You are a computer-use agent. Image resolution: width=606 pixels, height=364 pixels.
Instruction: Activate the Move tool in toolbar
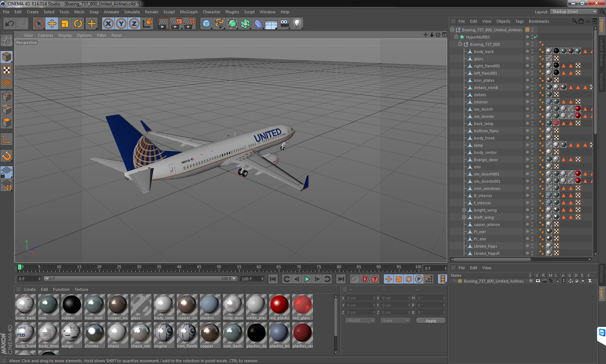point(52,24)
